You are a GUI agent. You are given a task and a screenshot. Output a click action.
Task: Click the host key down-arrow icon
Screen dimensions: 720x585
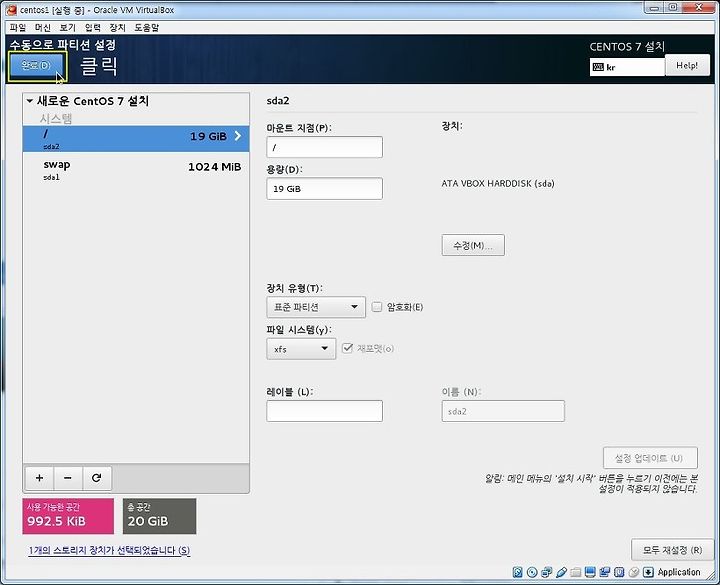point(648,572)
